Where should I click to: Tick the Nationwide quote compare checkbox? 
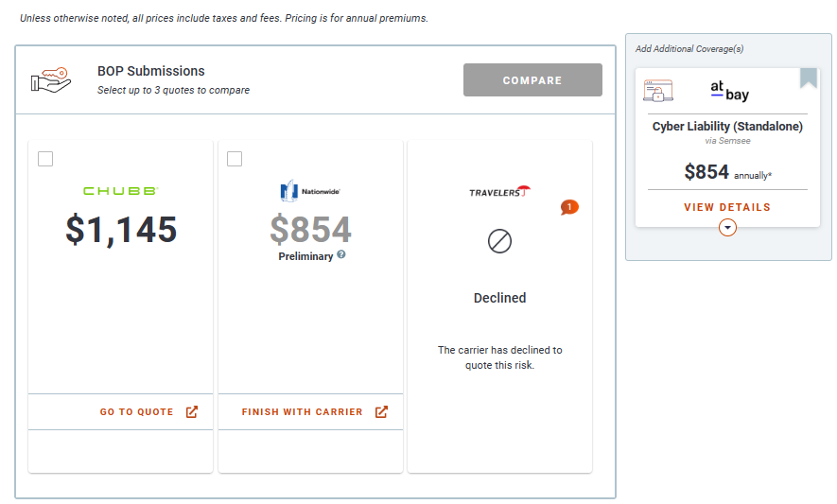pyautogui.click(x=235, y=159)
